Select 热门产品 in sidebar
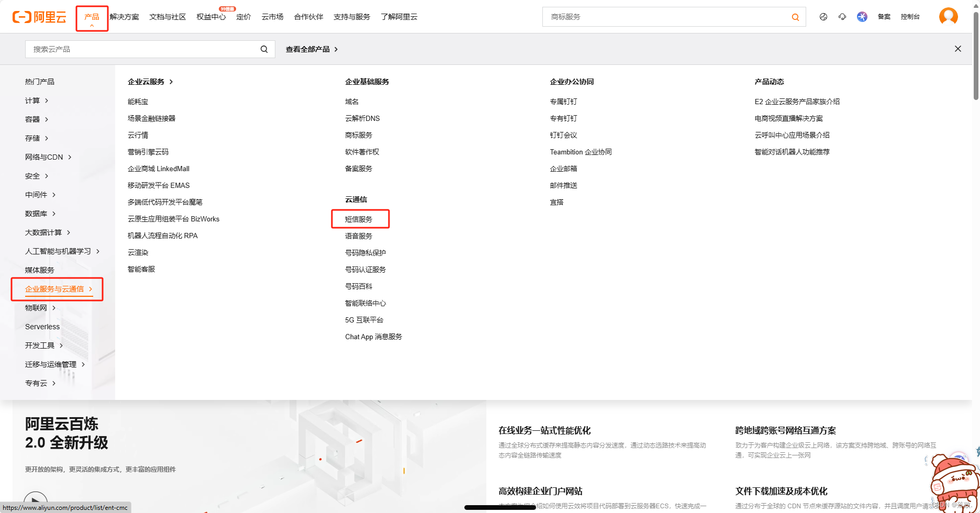 click(x=40, y=82)
